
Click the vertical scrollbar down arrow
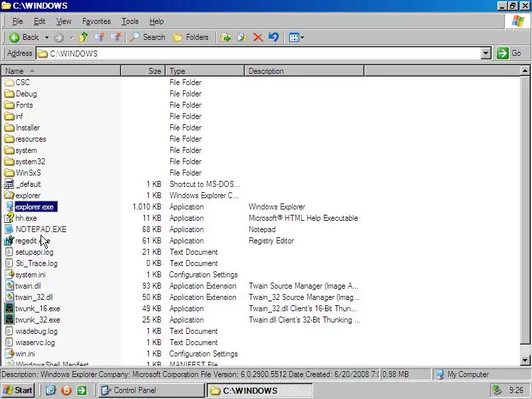click(x=525, y=360)
